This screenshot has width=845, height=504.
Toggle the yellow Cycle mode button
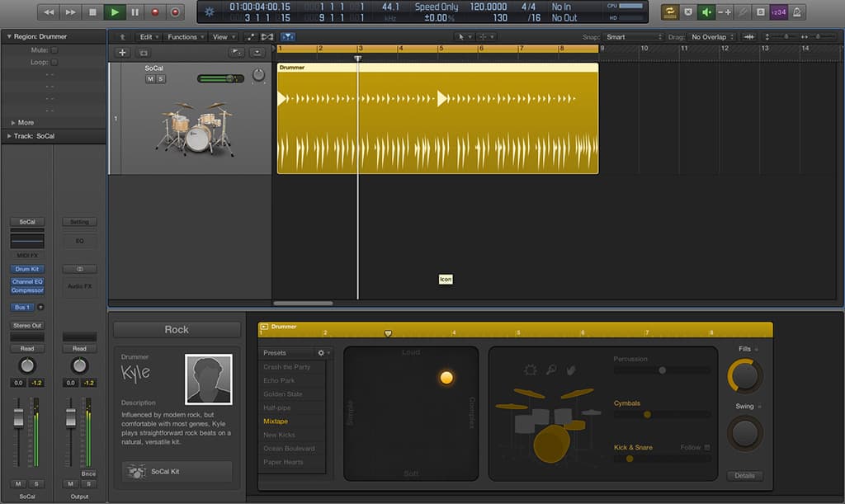[670, 12]
